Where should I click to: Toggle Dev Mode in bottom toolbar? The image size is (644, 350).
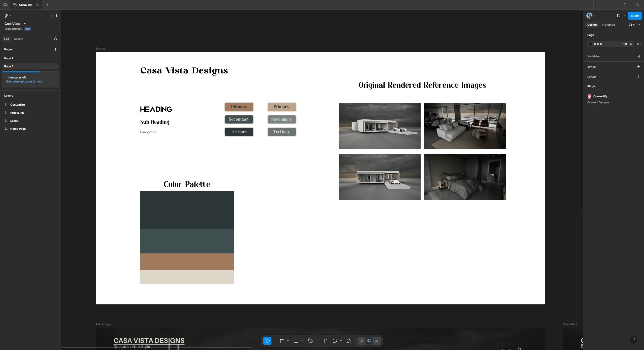click(377, 341)
